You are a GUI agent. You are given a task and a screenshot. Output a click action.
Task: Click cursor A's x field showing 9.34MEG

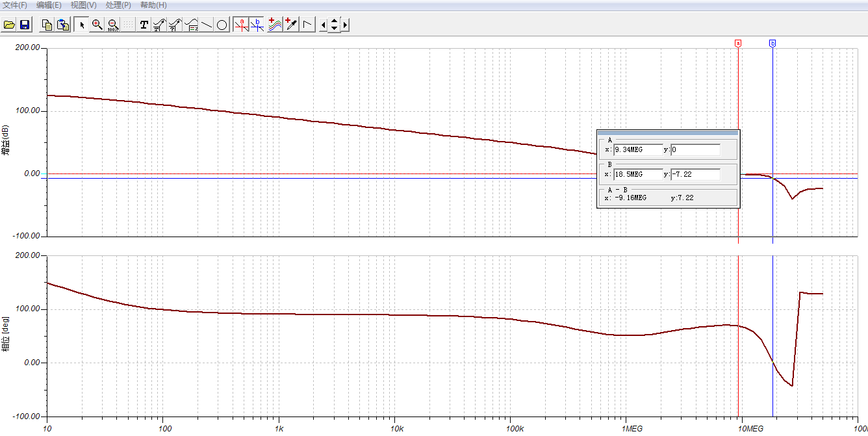click(x=638, y=150)
